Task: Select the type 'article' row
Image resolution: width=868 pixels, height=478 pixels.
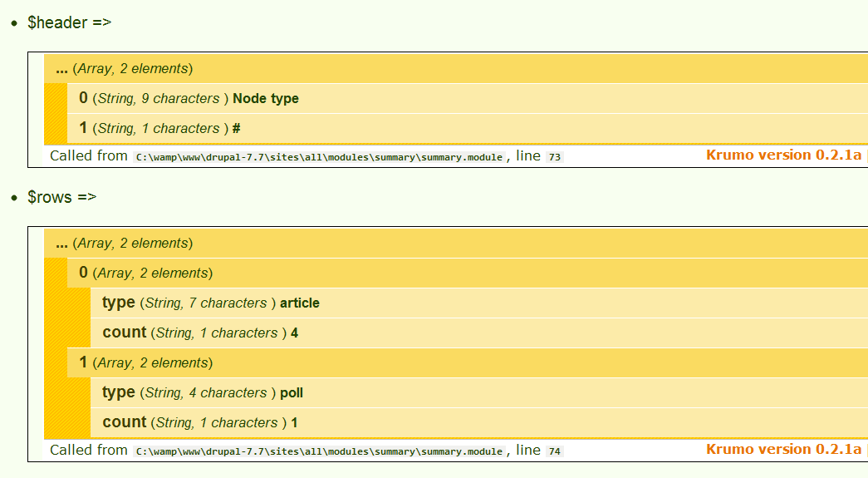Action: 211,303
